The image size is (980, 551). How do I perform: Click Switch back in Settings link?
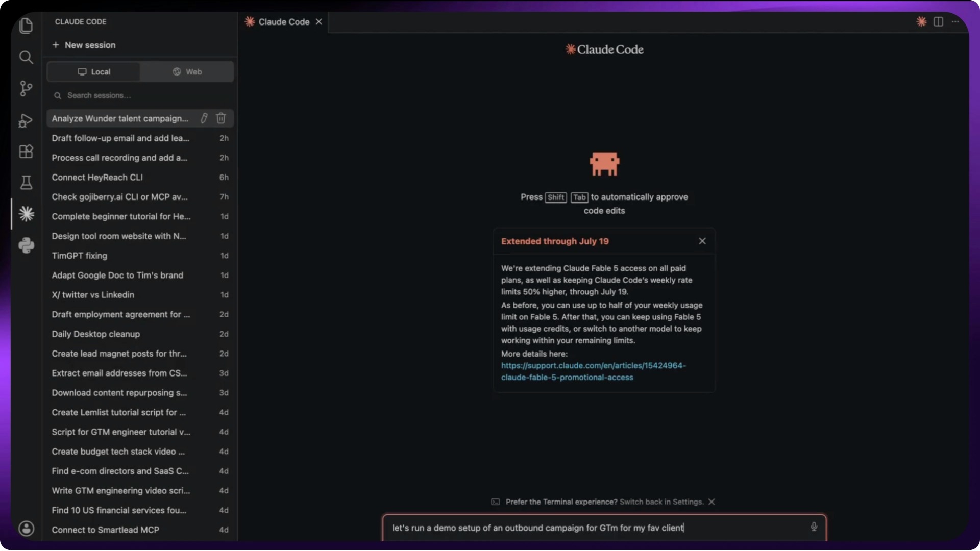tap(661, 502)
